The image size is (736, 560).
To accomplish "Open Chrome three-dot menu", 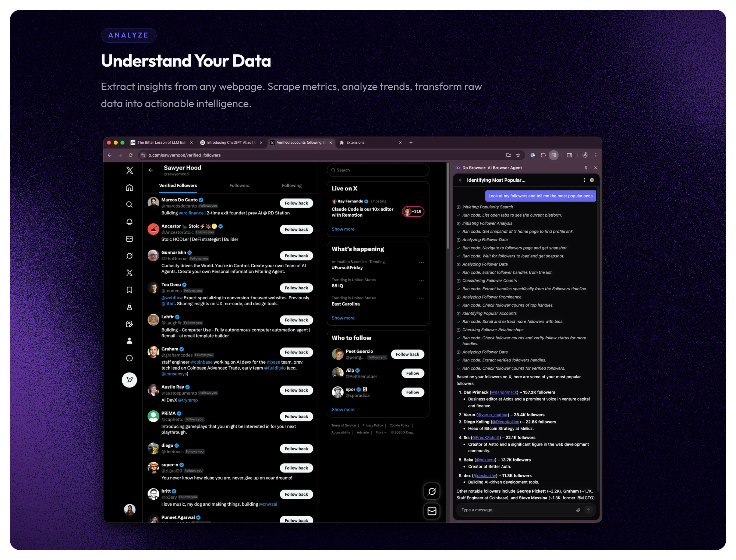I will tap(596, 155).
